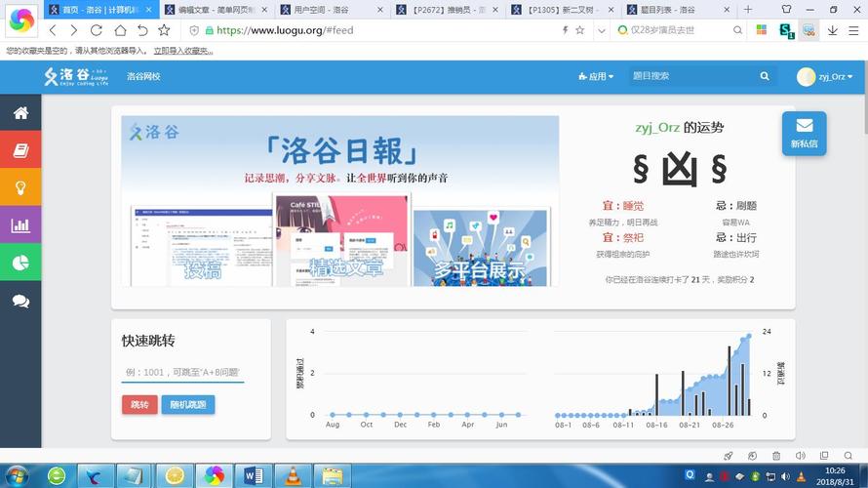Open a new browser tab

748,10
